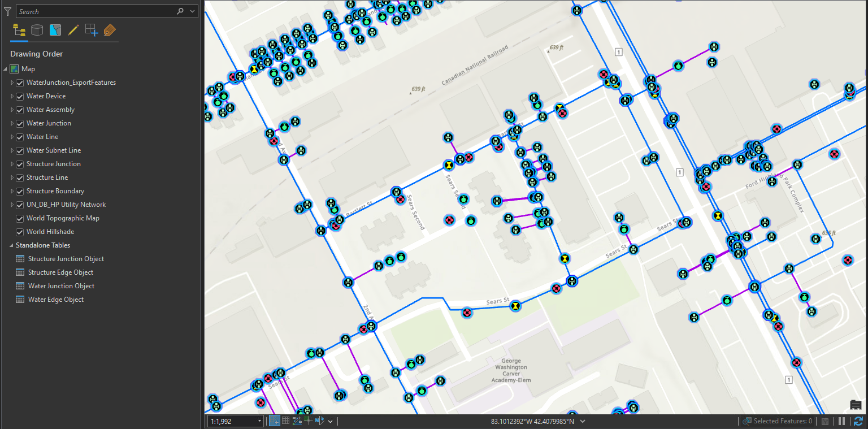Select the List By Selection icon
The height and width of the screenshot is (429, 868).
coord(55,31)
